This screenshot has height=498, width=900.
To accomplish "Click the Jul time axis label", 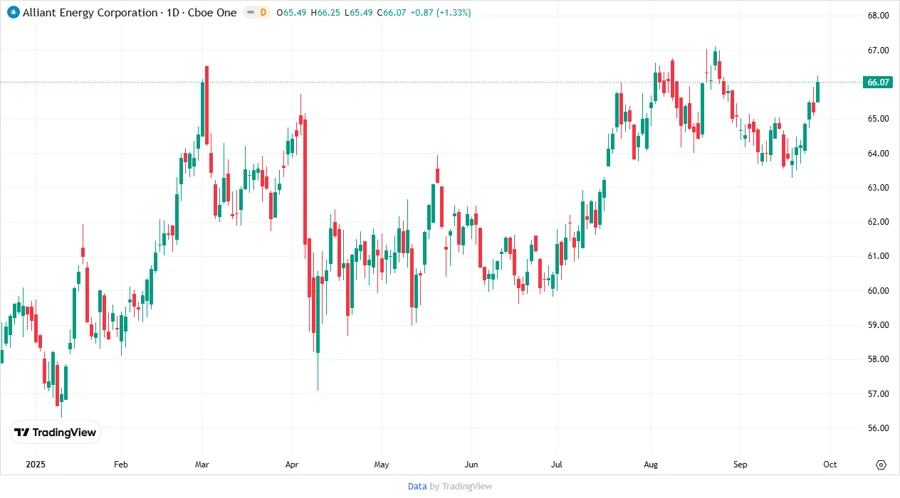I will coord(556,464).
